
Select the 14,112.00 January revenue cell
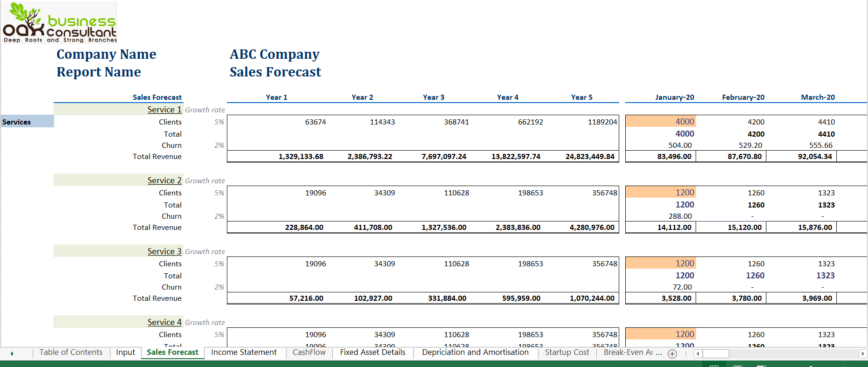[674, 227]
